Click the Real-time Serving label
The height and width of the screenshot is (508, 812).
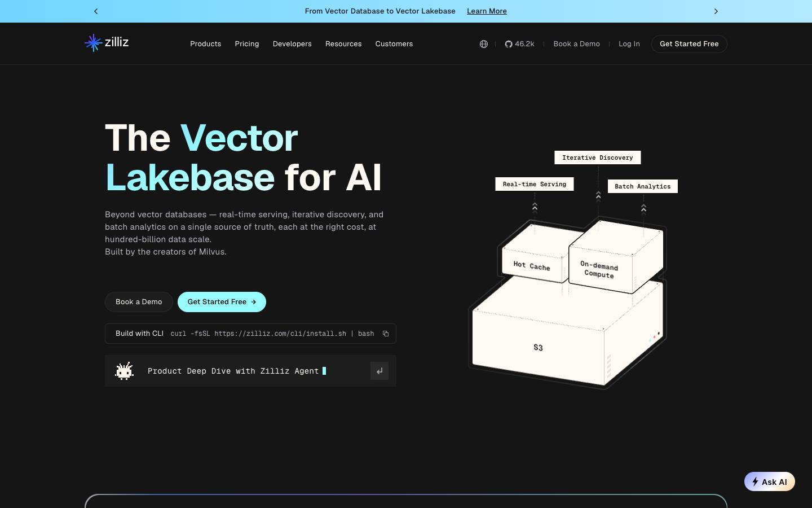[535, 184]
